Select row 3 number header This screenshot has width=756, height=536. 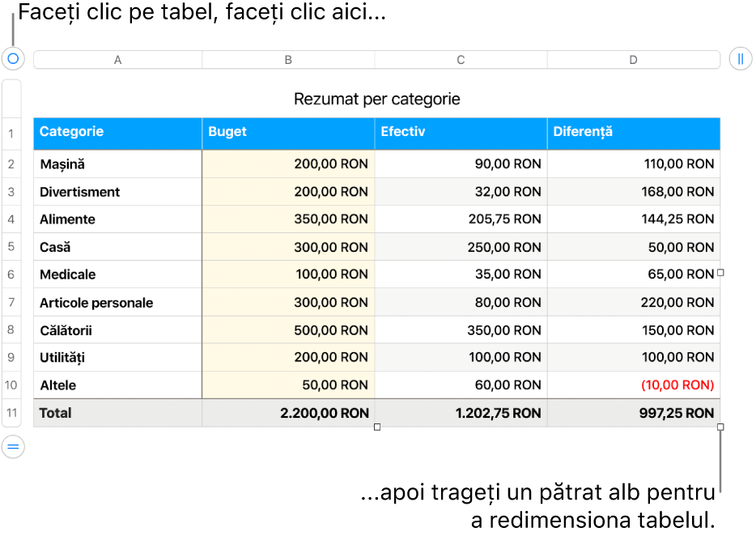click(x=11, y=192)
